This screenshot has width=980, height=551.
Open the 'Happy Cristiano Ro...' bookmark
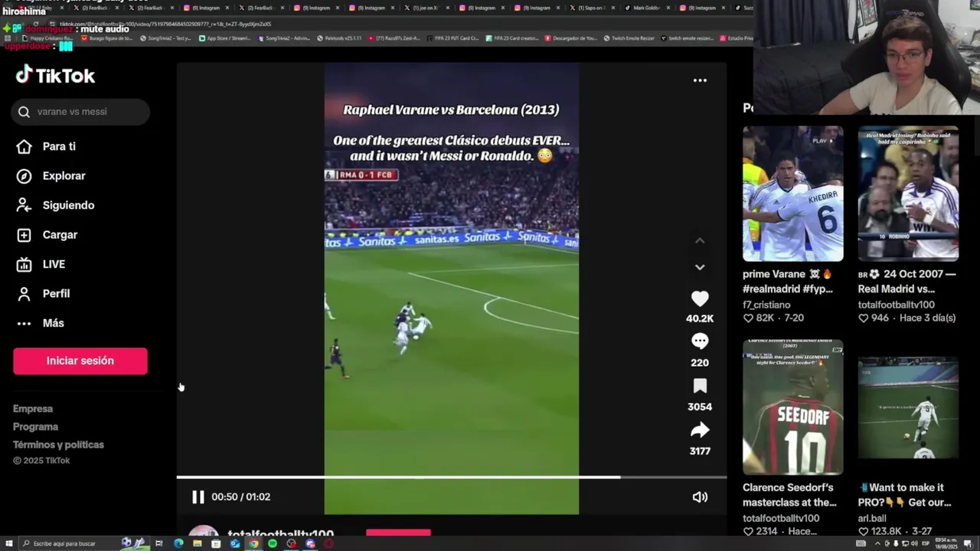point(48,38)
